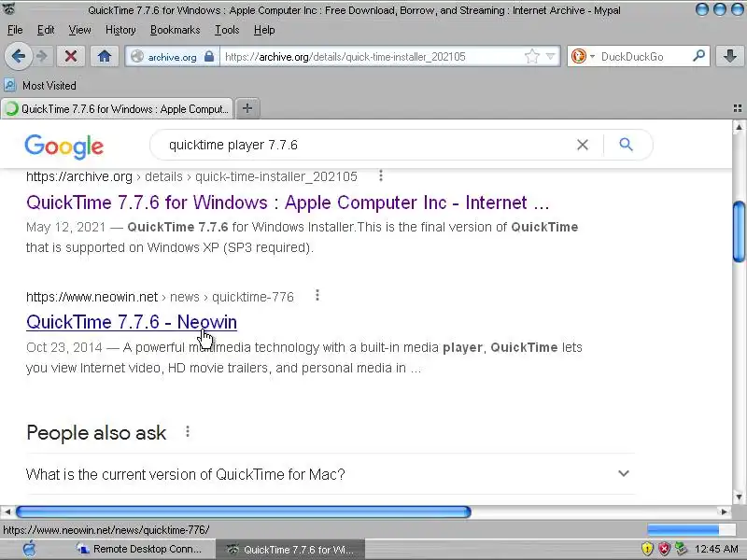Click the search bar magnifier icon
This screenshot has height=560, width=747.
(x=698, y=56)
